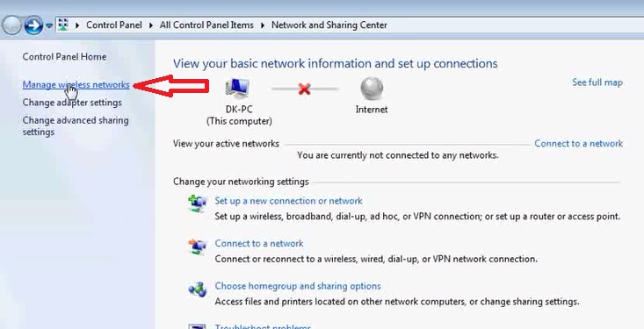Select Network and Sharing Center breadcrumb
Viewport: 644px width, 329px height.
pyautogui.click(x=329, y=25)
